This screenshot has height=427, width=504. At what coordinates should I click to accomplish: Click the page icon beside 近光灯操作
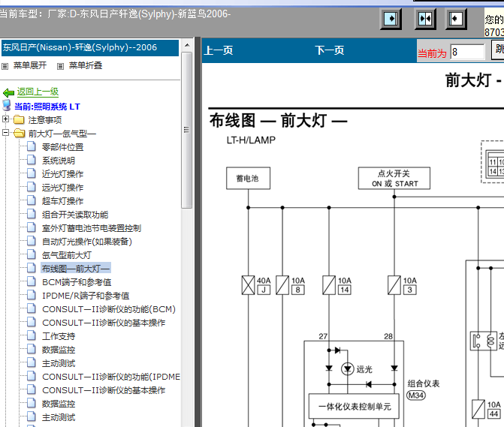(x=32, y=173)
